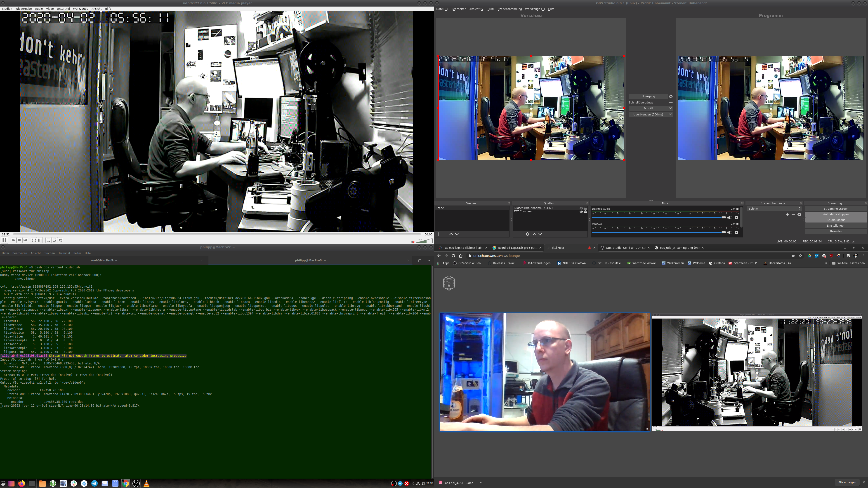The height and width of the screenshot is (488, 868).
Task: Open the Szenensammlung menu in OBS
Action: coord(509,9)
